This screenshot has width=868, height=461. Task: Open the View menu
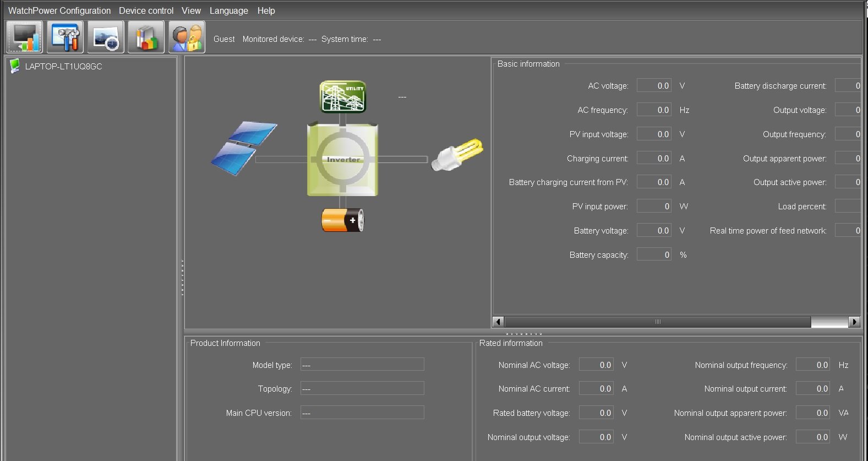click(x=191, y=10)
